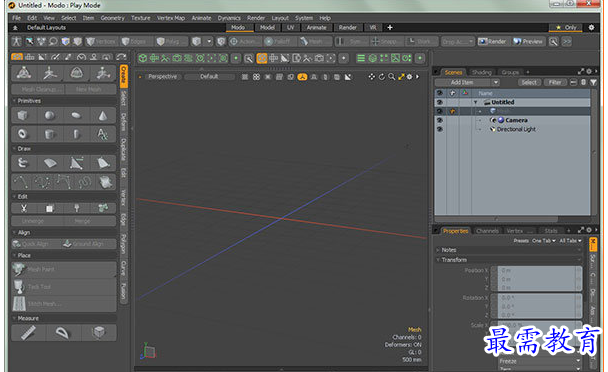608x372 pixels.
Task: Click the viewport settings gear icon
Action: (x=409, y=77)
